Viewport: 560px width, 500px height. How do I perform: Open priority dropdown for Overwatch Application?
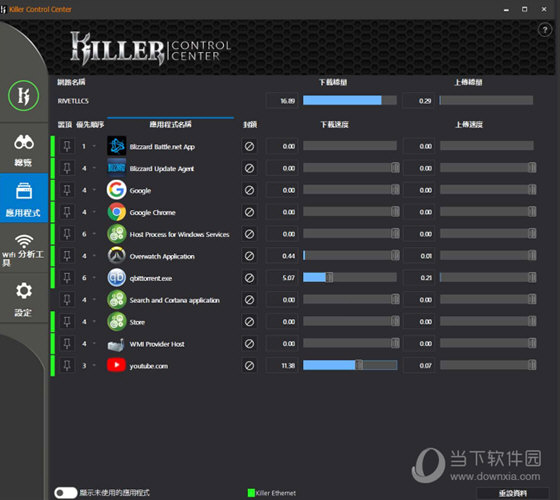pyautogui.click(x=94, y=256)
